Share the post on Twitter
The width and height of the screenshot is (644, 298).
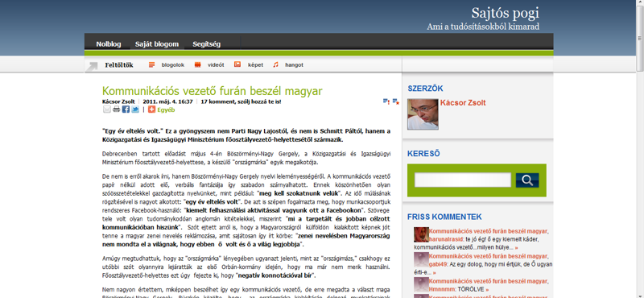(135, 110)
